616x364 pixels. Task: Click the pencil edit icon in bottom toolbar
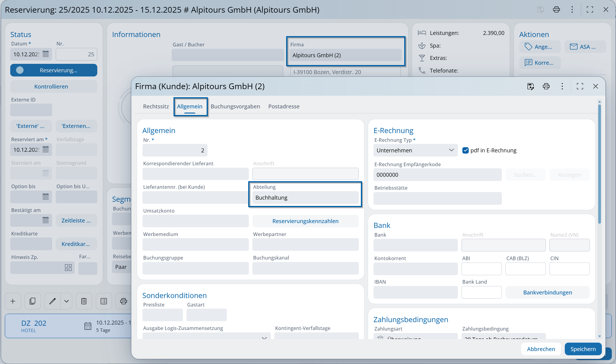point(52,301)
